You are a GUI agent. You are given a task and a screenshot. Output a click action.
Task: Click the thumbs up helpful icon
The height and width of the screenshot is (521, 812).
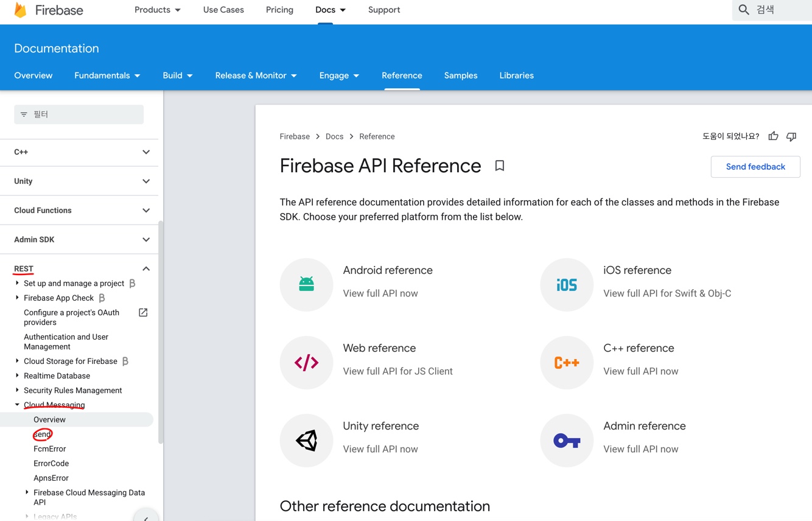[773, 136]
